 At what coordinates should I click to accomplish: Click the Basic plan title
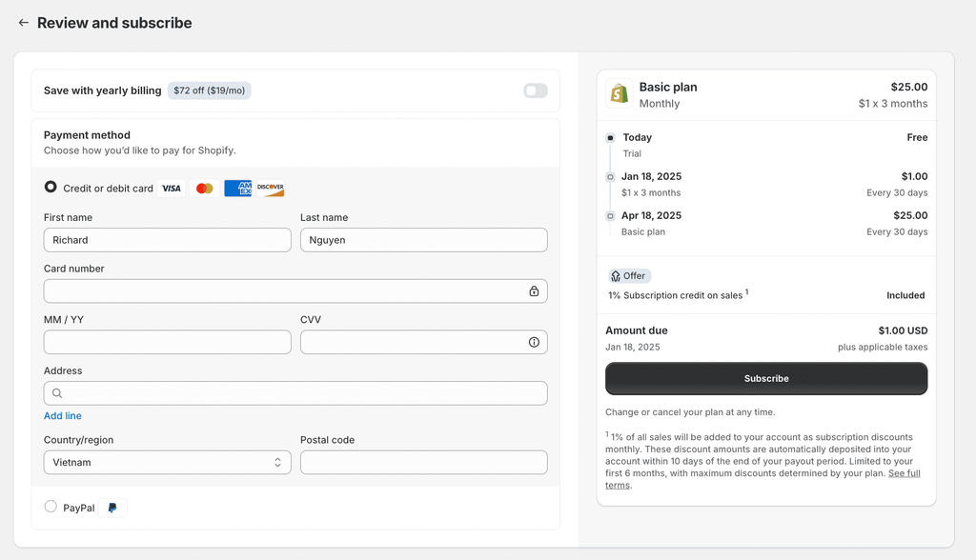(x=668, y=87)
